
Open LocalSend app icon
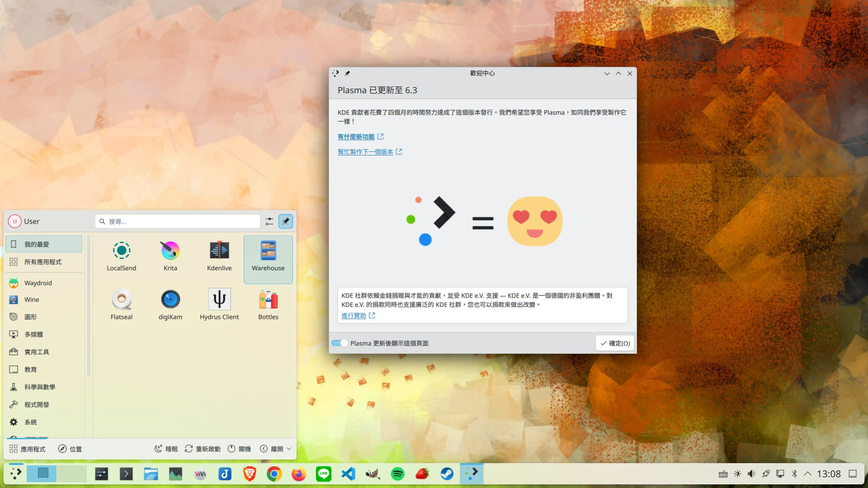(x=122, y=251)
